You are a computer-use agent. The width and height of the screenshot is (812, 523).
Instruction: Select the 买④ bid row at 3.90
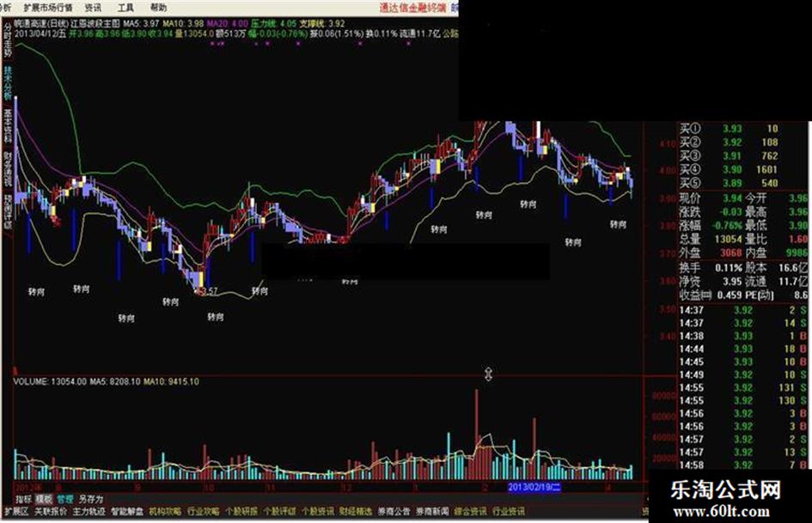pos(730,169)
